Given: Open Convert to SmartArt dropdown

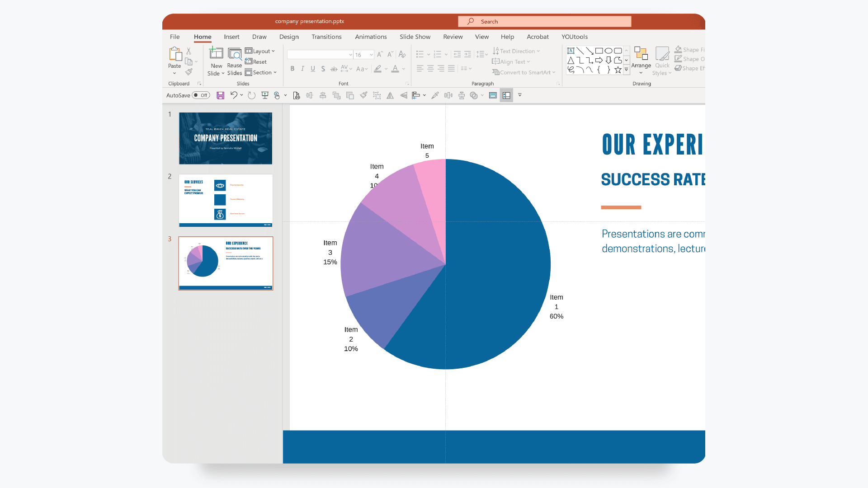Looking at the screenshot, I should 524,72.
